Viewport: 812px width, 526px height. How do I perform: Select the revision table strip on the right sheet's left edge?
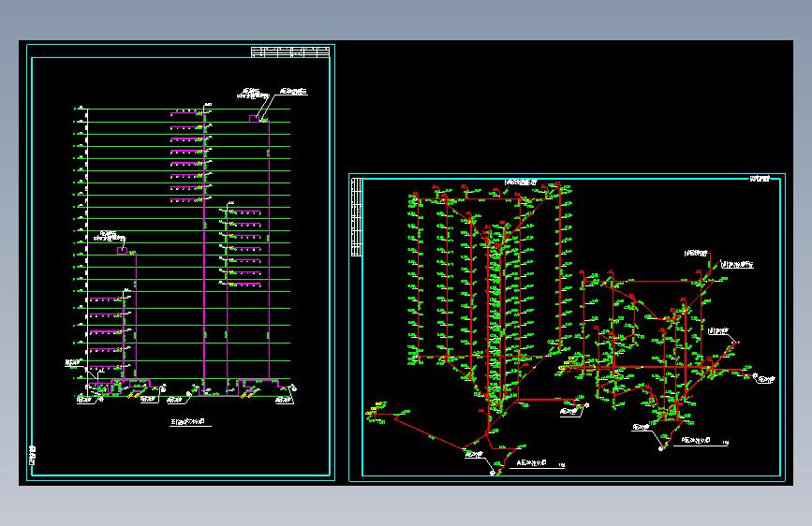point(356,217)
